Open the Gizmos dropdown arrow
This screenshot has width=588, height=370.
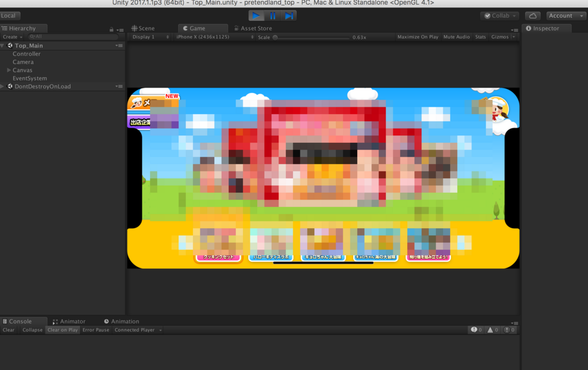pyautogui.click(x=514, y=37)
